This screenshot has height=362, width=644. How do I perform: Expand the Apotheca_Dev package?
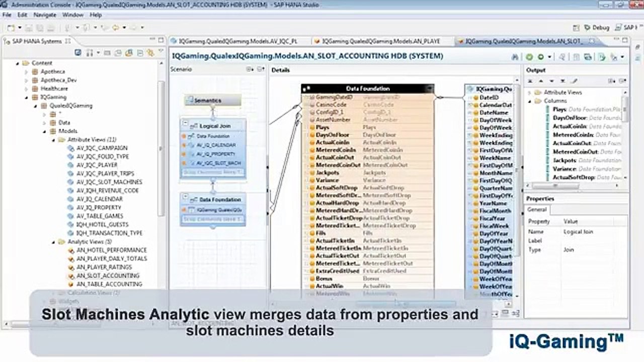27,80
